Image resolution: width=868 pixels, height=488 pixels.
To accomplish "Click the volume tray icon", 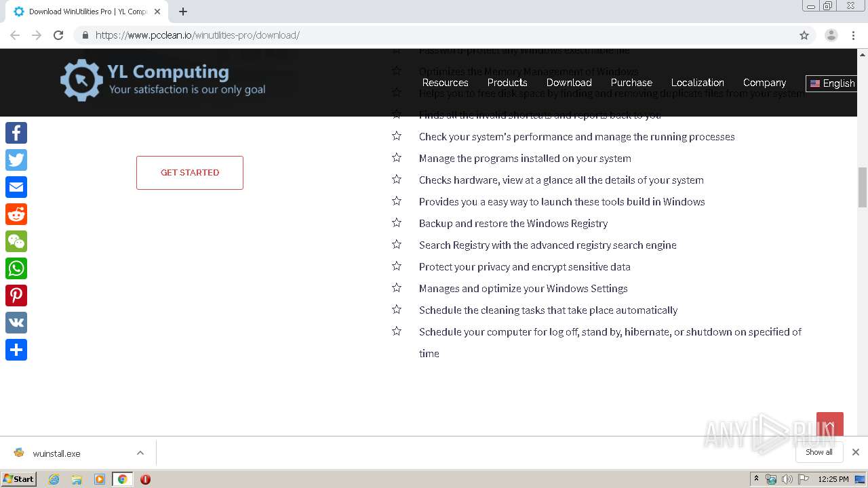I will point(787,479).
